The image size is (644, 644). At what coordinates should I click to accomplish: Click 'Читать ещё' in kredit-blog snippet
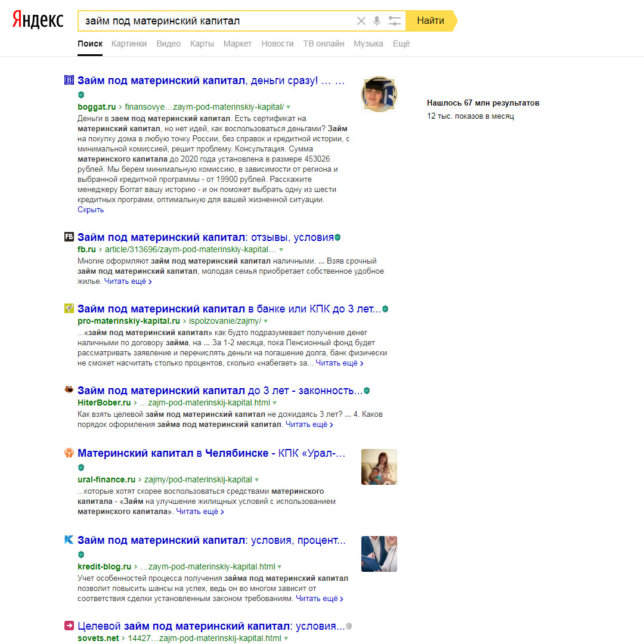320,599
